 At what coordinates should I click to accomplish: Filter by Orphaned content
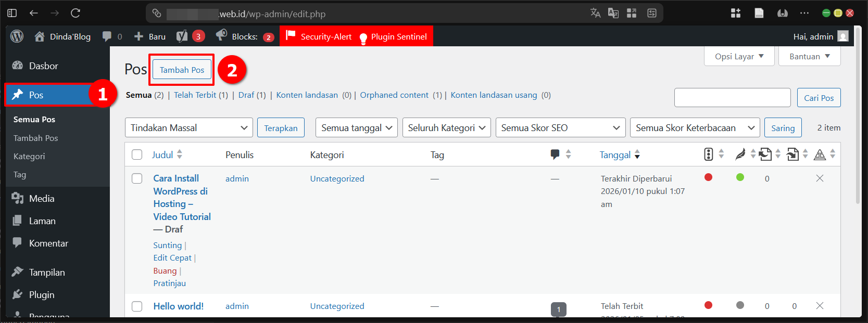pyautogui.click(x=394, y=95)
